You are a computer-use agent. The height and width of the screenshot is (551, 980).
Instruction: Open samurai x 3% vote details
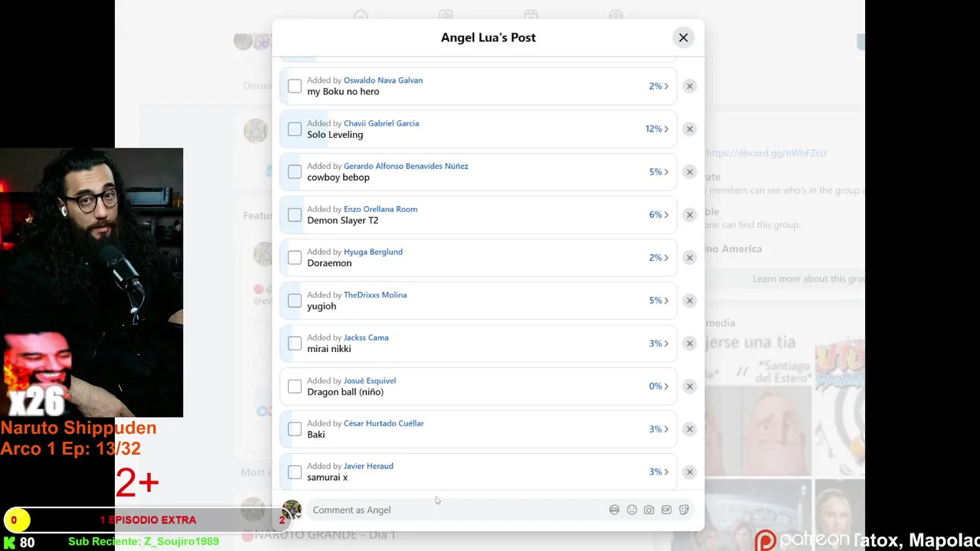tap(658, 472)
